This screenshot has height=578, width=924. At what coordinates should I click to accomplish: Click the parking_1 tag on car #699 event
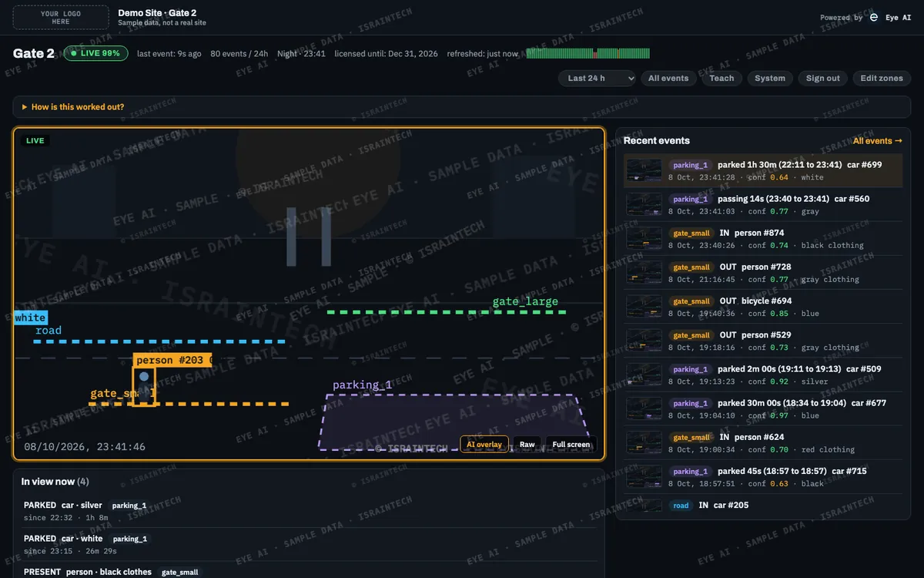[690, 165]
